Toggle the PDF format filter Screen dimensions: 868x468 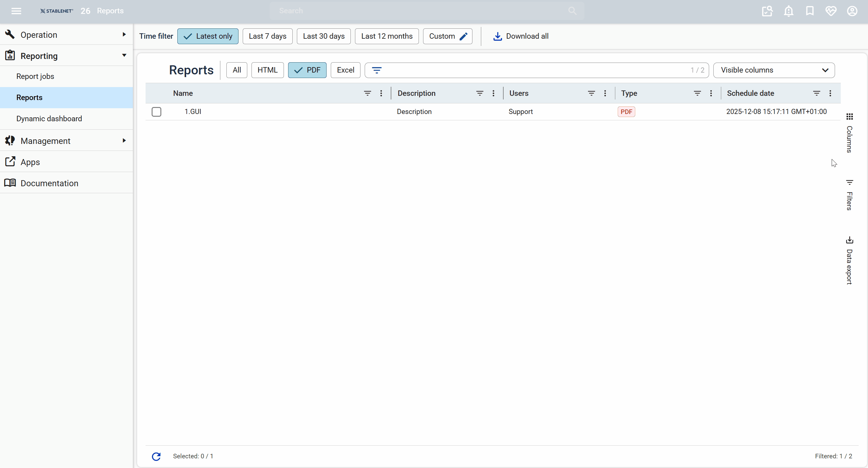click(307, 70)
